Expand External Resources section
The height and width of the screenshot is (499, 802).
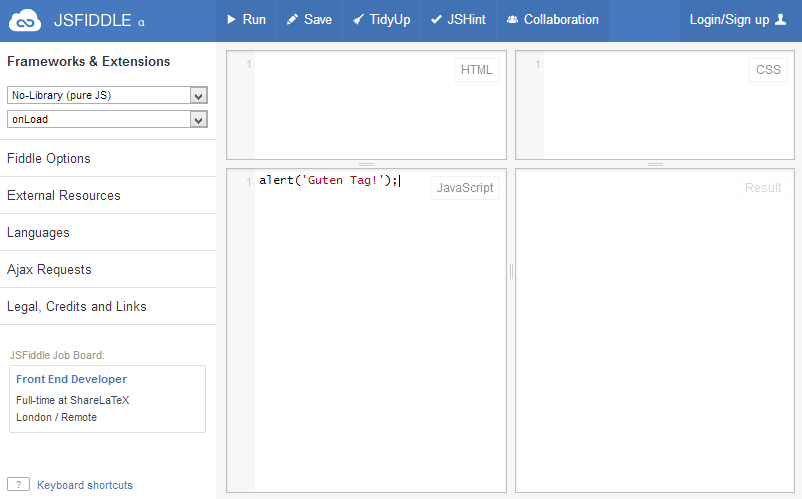(108, 195)
